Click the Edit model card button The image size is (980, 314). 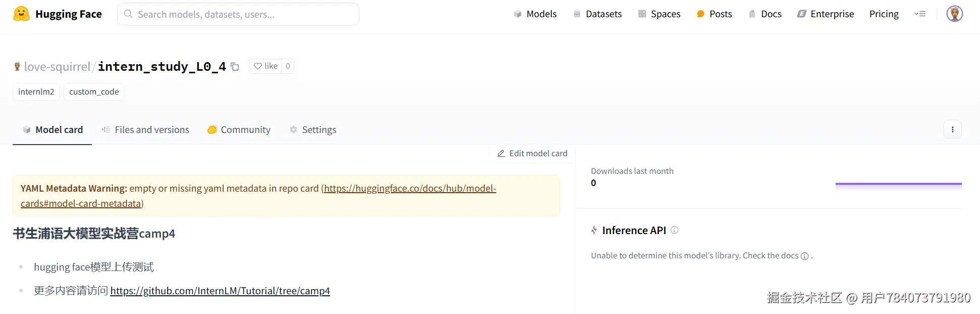(x=532, y=153)
